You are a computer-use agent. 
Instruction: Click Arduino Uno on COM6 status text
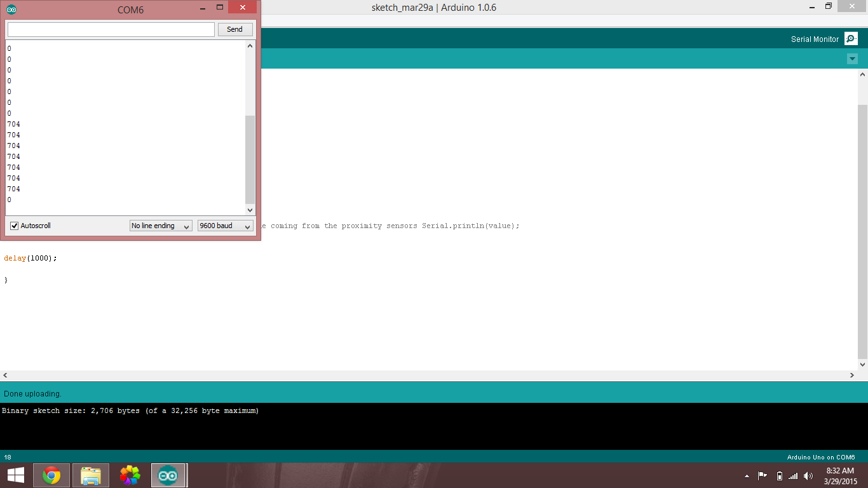(821, 457)
